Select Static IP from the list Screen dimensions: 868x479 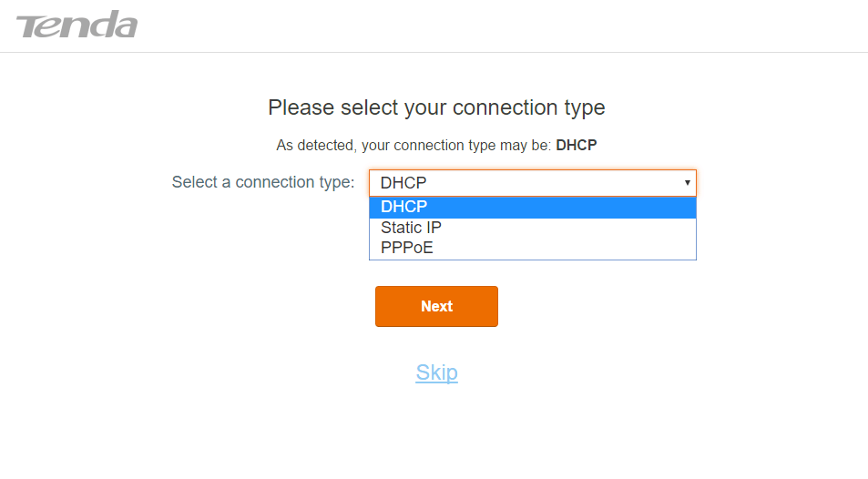click(411, 228)
